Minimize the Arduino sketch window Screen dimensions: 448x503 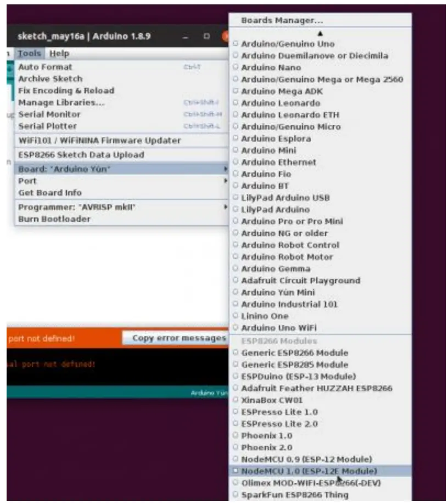185,37
